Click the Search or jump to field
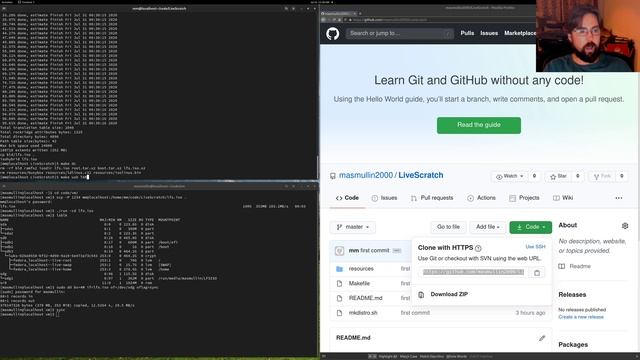Viewport: 640px width, 360px height. (400, 33)
